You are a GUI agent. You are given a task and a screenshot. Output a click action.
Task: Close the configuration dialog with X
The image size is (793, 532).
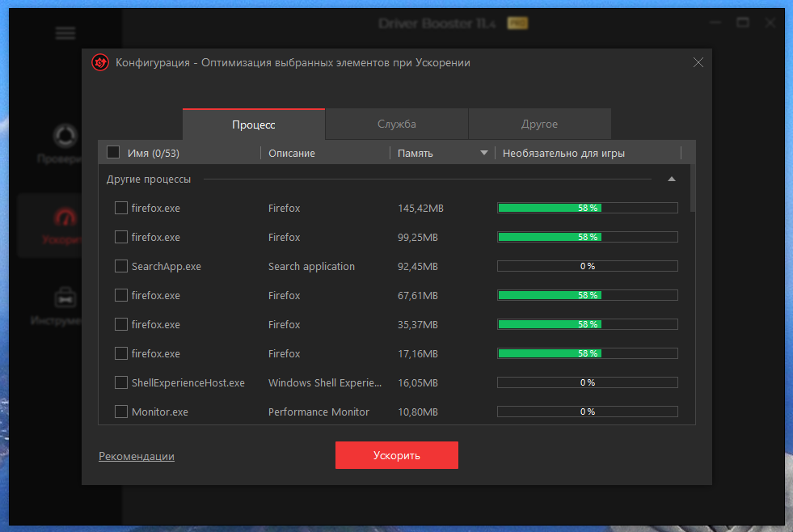click(698, 62)
